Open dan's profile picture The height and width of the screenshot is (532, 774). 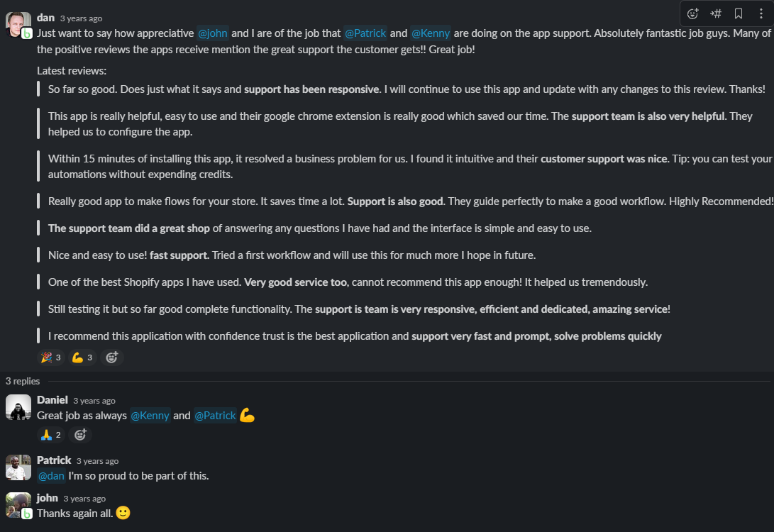tap(18, 25)
